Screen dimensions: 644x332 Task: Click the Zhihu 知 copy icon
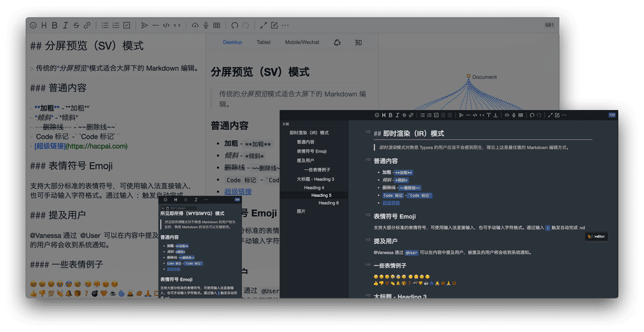coord(359,42)
